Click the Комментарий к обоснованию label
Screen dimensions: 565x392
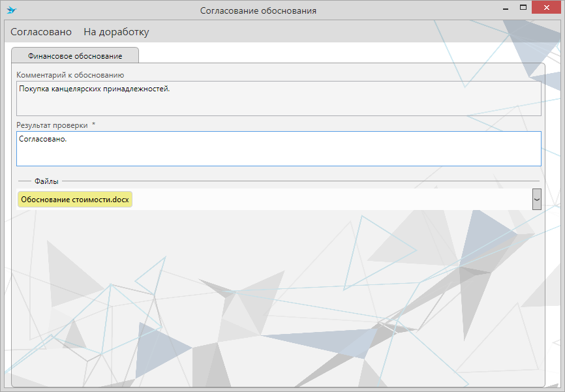point(70,75)
